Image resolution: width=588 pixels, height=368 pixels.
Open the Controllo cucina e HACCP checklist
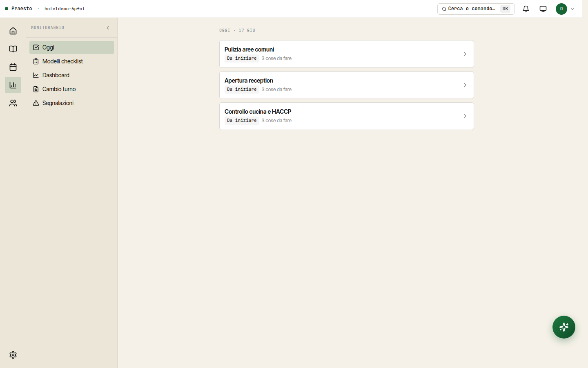click(x=346, y=116)
